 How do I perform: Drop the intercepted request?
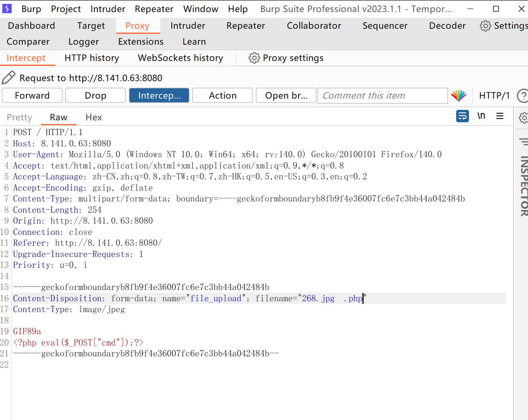(x=96, y=95)
